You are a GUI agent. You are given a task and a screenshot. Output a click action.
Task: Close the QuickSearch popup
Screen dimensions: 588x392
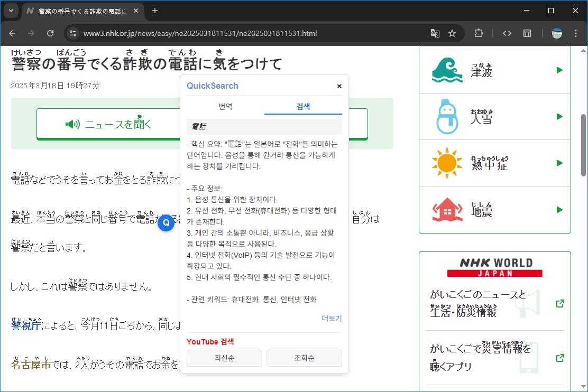tap(339, 86)
